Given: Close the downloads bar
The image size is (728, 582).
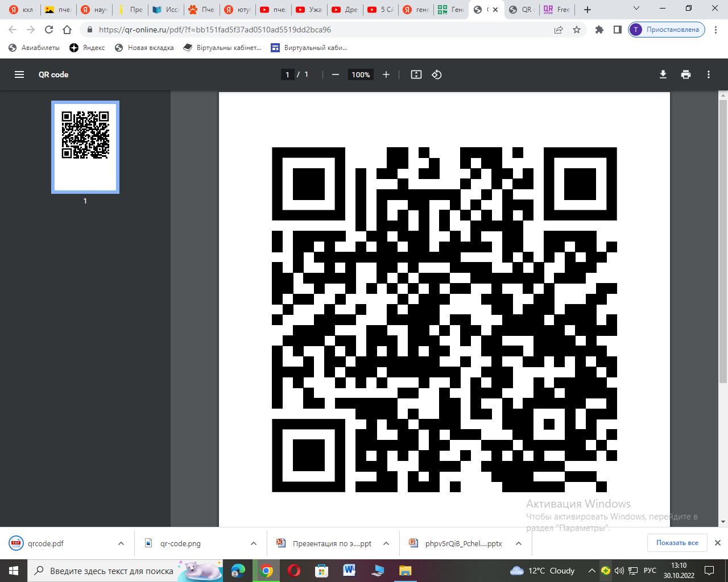Looking at the screenshot, I should click(718, 543).
